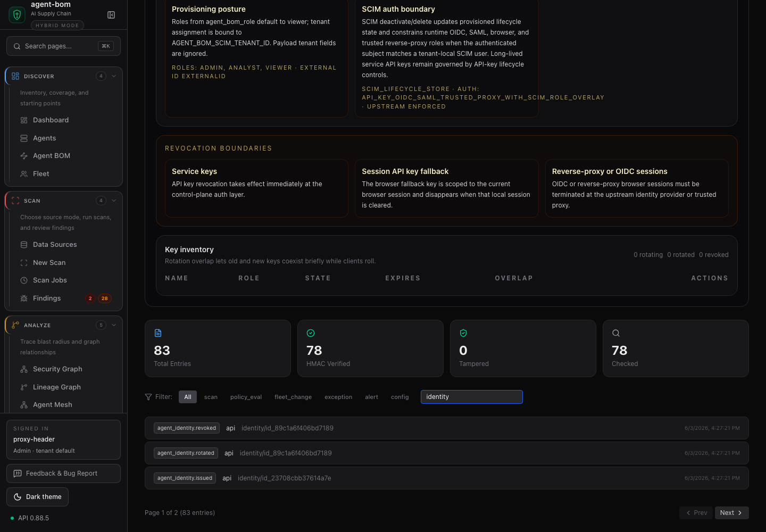Collapse the Analyze section chevron
Screen dimensions: 766x532
(x=114, y=325)
